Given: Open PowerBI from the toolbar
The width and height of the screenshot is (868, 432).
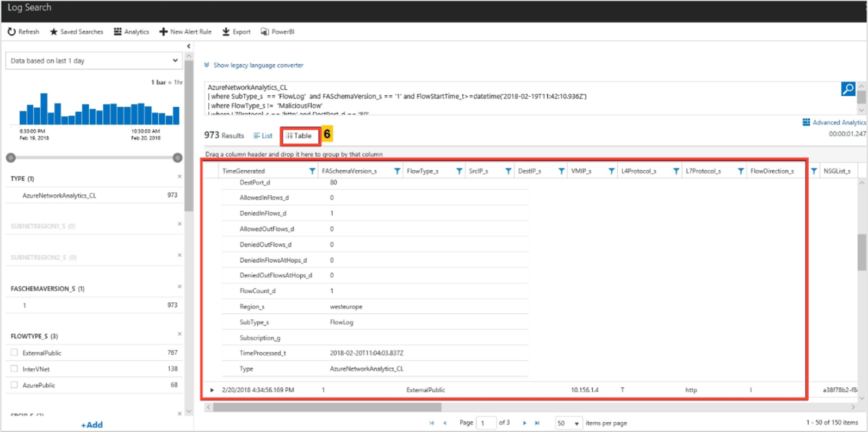Looking at the screenshot, I should [x=277, y=32].
